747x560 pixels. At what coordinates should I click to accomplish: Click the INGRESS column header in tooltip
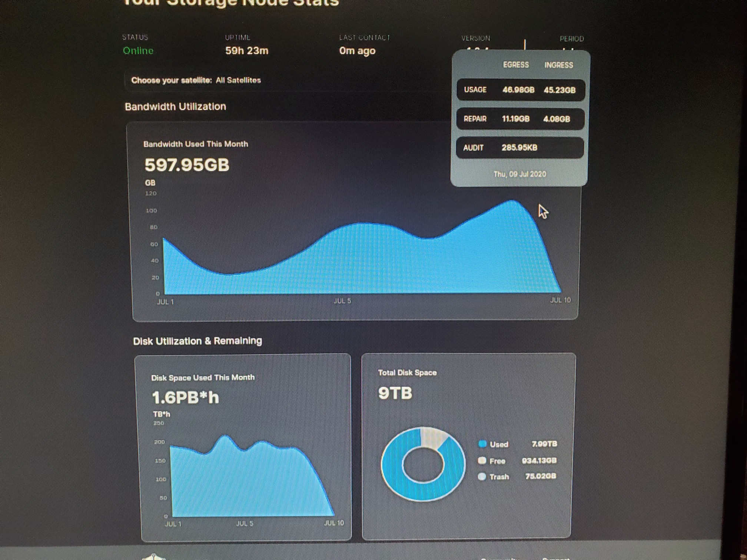[558, 65]
